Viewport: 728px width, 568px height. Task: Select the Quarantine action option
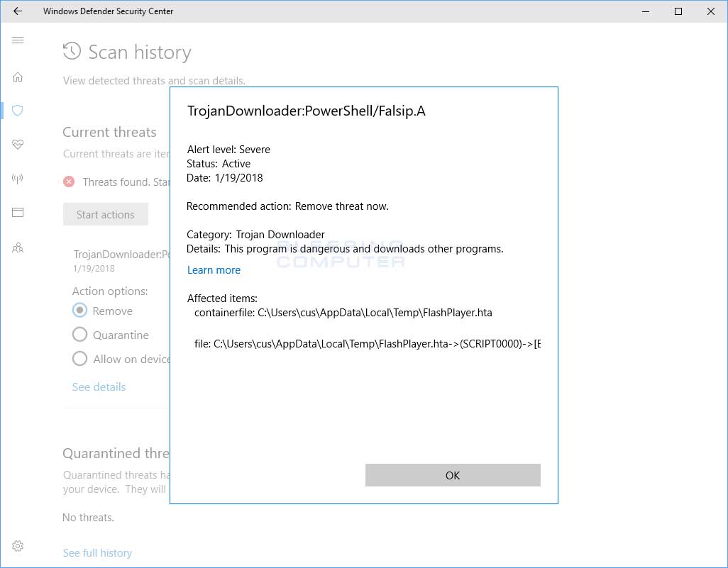80,335
